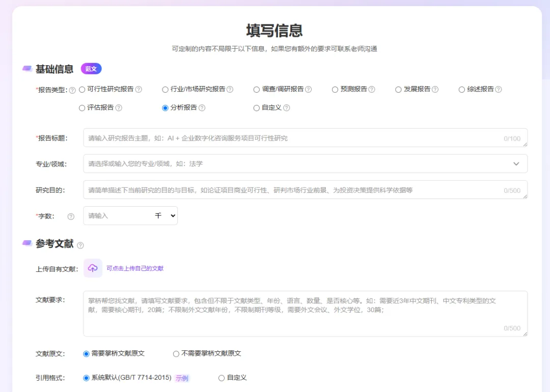The height and width of the screenshot is (392, 550).
Task: Open the 示例 citation example link
Action: coord(182,378)
